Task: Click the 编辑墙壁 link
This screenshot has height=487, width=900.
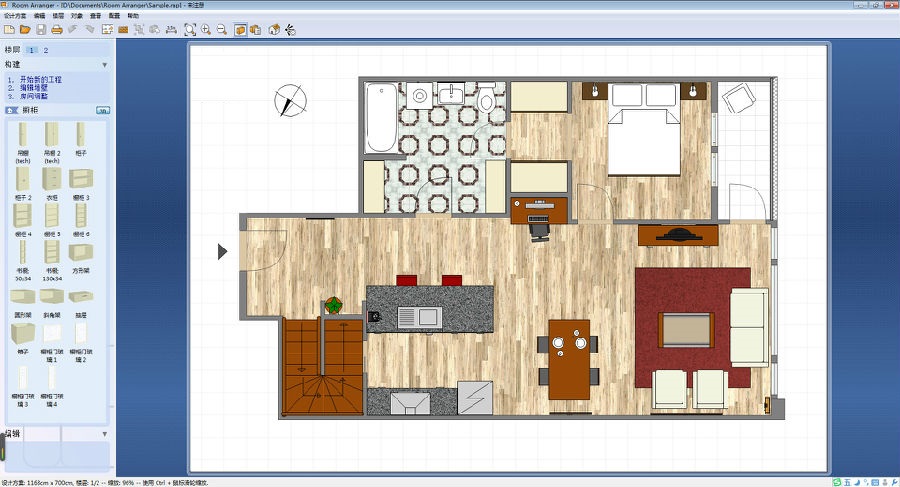Action: (x=34, y=88)
